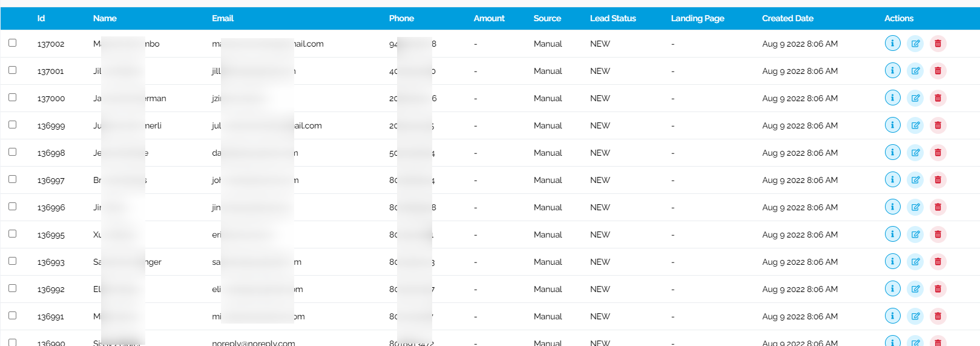Viewport: 980px width, 346px height.
Task: Click edit pencil for lead 136998
Action: click(x=915, y=153)
